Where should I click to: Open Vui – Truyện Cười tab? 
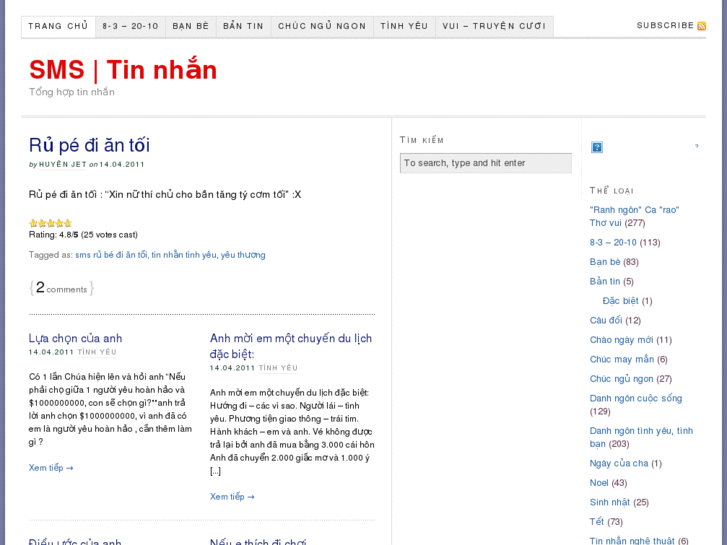pos(494,26)
